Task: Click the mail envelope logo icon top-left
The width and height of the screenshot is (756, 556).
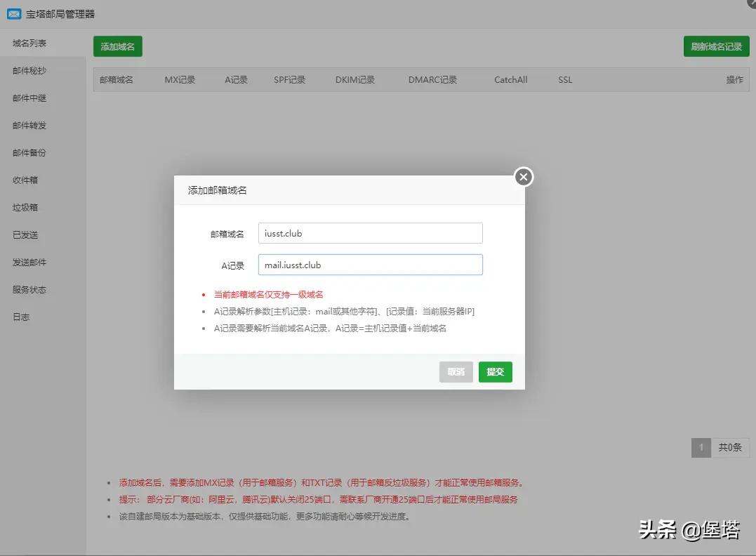Action: pyautogui.click(x=13, y=13)
